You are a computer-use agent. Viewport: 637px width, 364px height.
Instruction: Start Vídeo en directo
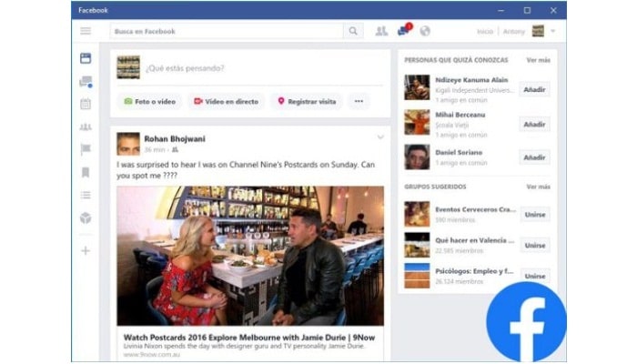coord(227,102)
